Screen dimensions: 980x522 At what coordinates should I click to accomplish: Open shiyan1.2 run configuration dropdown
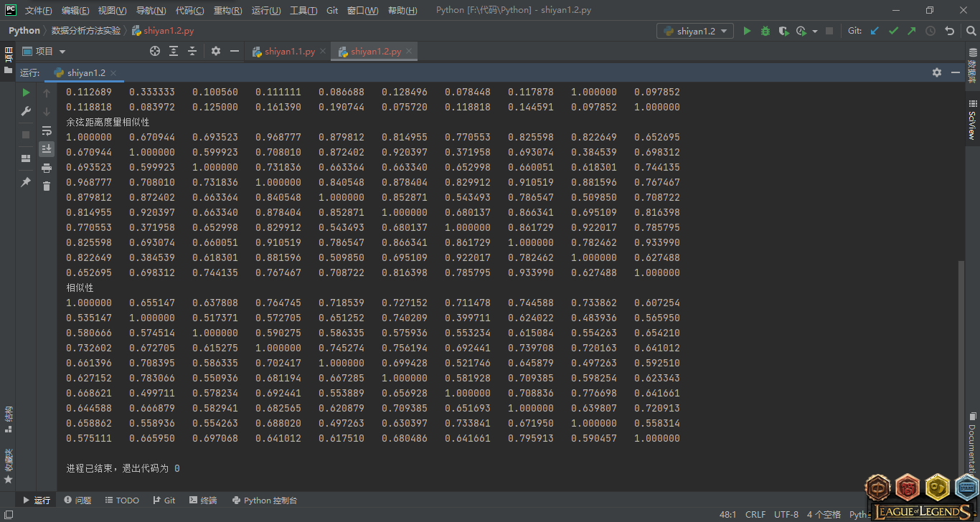(x=695, y=31)
